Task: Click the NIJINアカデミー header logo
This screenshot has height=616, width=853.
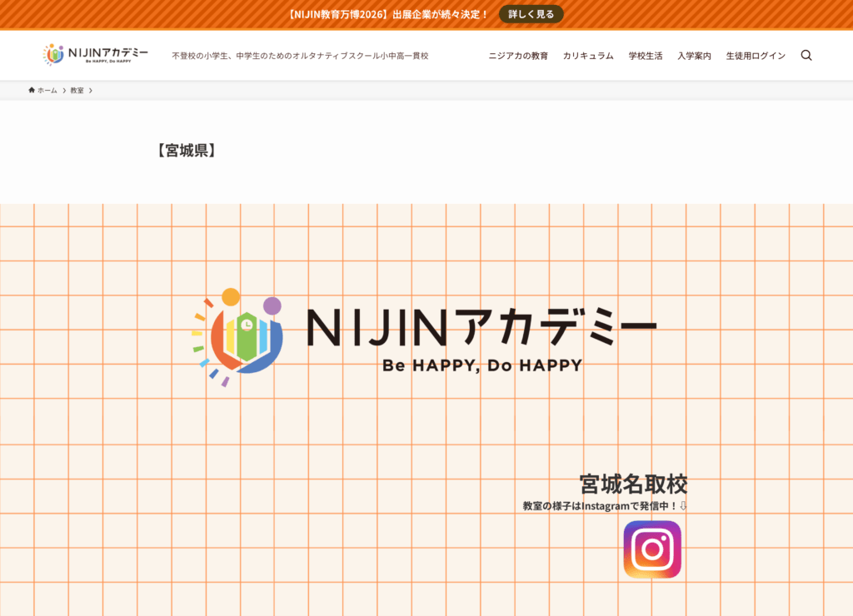Action: [x=95, y=55]
